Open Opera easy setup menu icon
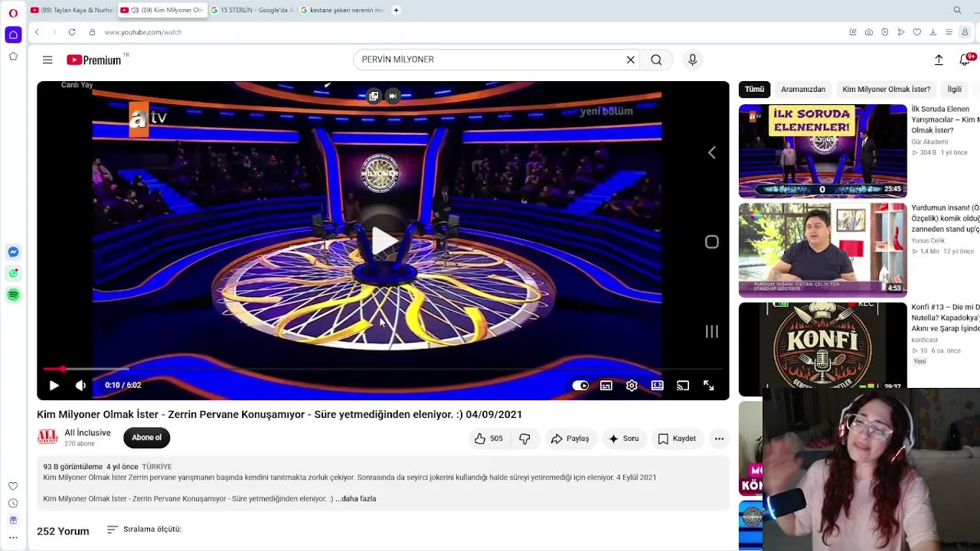The height and width of the screenshot is (551, 980). click(x=949, y=32)
